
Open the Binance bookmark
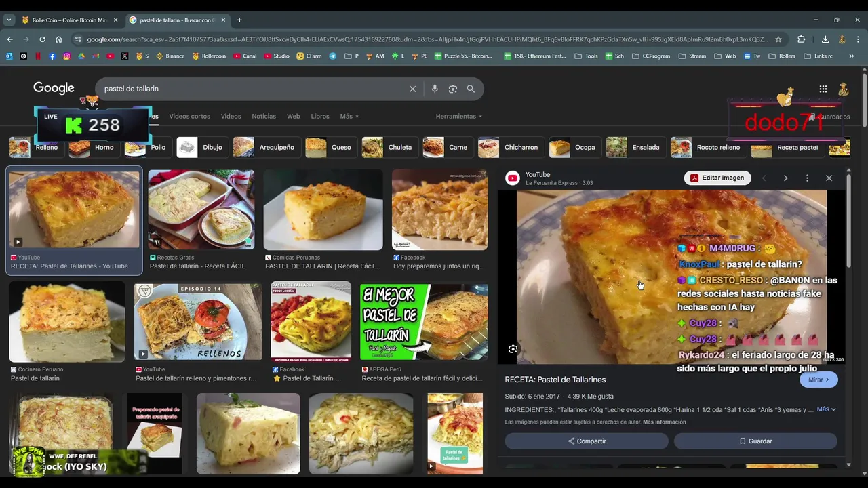click(170, 56)
